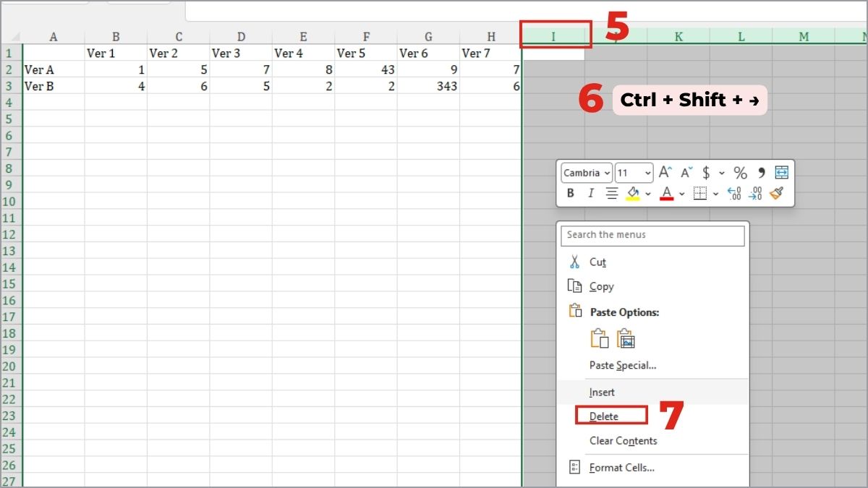Viewport: 868px width, 488px height.
Task: Select the row 15 header
Action: [11, 283]
